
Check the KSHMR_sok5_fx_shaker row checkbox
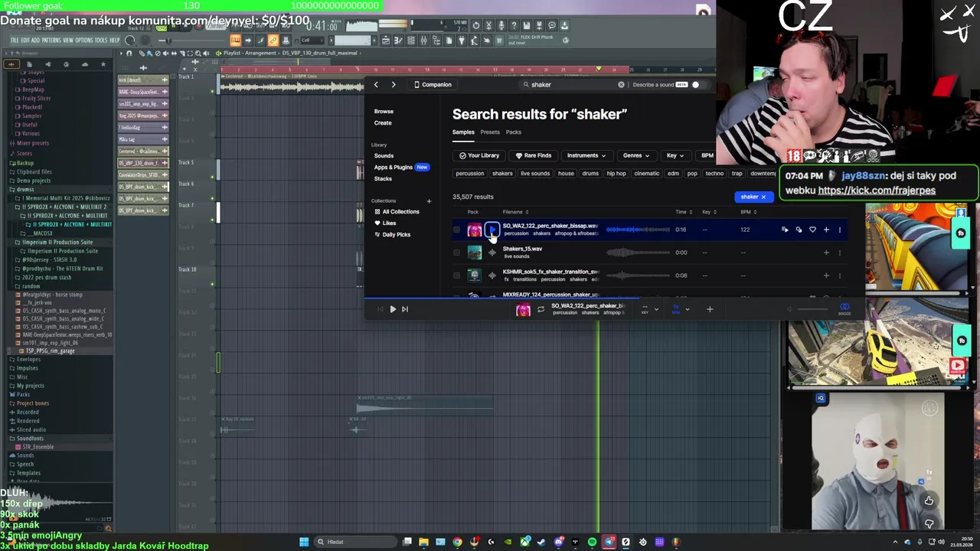pyautogui.click(x=457, y=275)
